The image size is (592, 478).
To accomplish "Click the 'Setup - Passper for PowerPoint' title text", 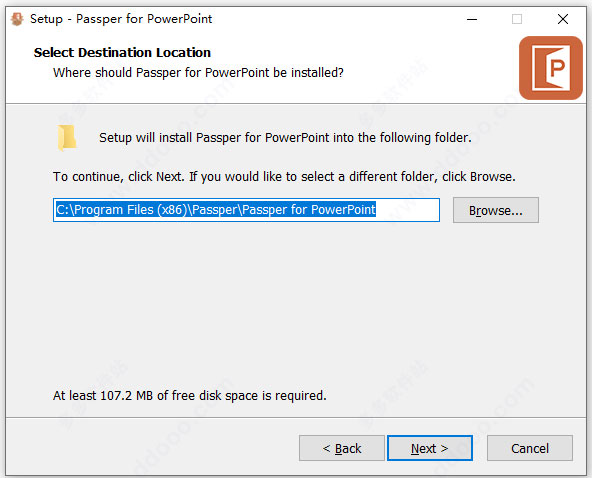I will point(121,19).
